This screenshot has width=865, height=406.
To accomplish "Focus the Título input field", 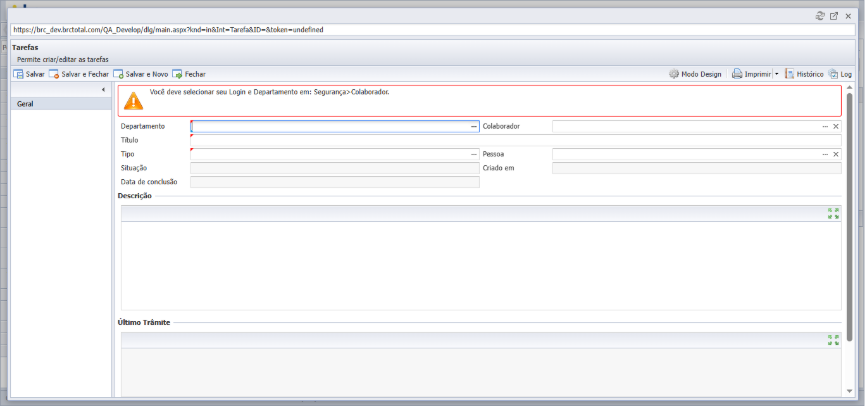I will [516, 140].
